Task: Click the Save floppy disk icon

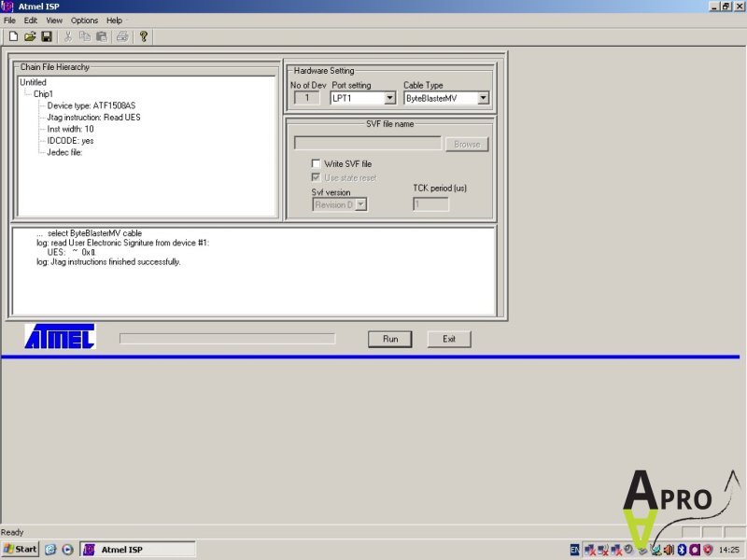Action: click(x=47, y=36)
